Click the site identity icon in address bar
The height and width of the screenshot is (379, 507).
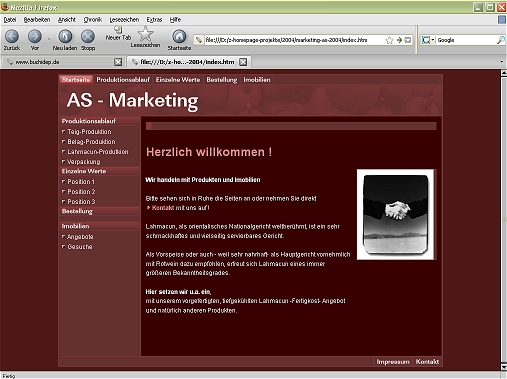click(199, 40)
